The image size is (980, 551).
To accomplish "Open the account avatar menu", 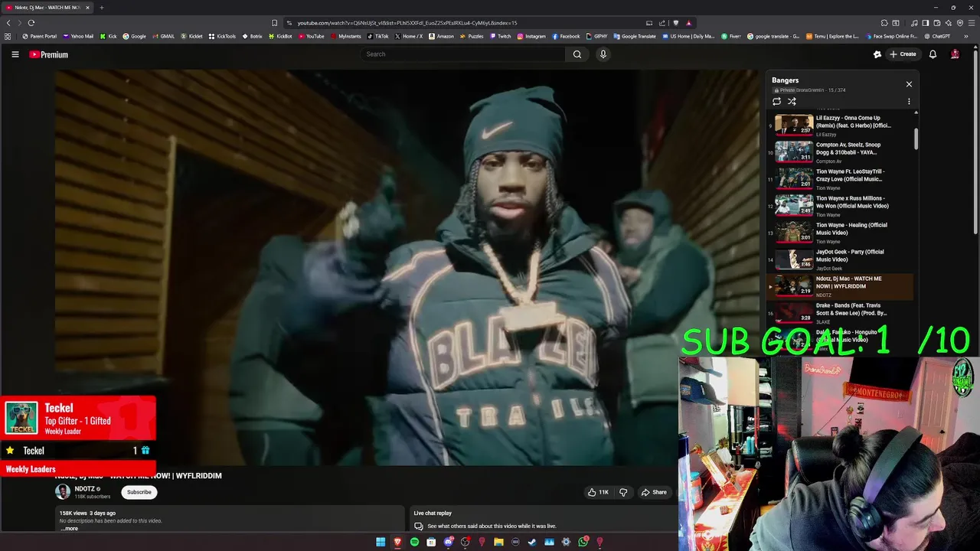I will [x=955, y=54].
